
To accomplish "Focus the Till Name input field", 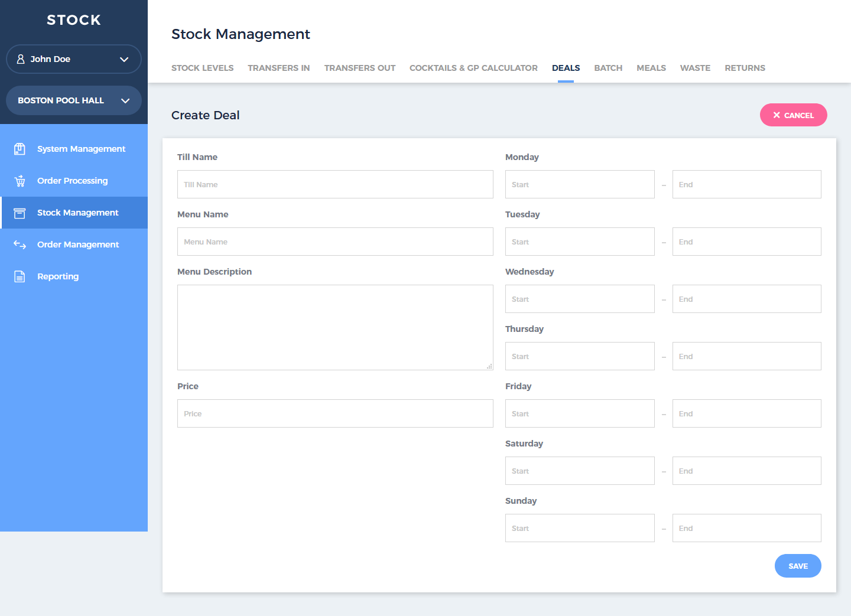I will 335,184.
